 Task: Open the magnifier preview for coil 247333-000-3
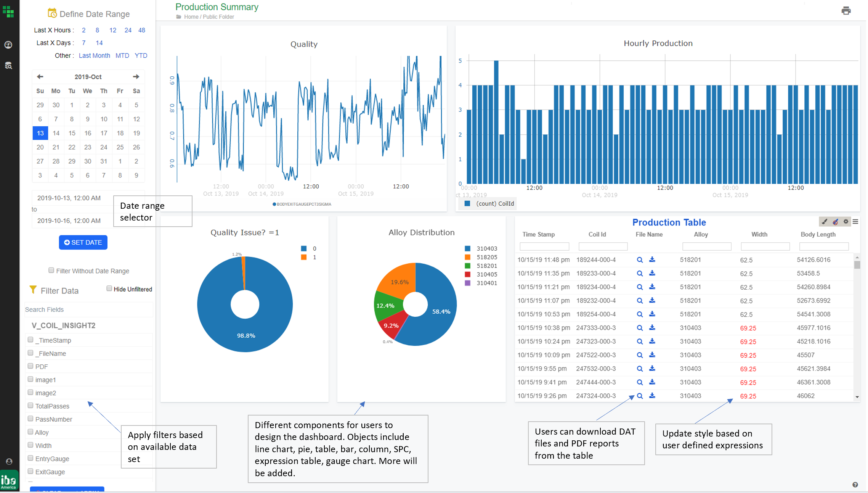(x=640, y=327)
